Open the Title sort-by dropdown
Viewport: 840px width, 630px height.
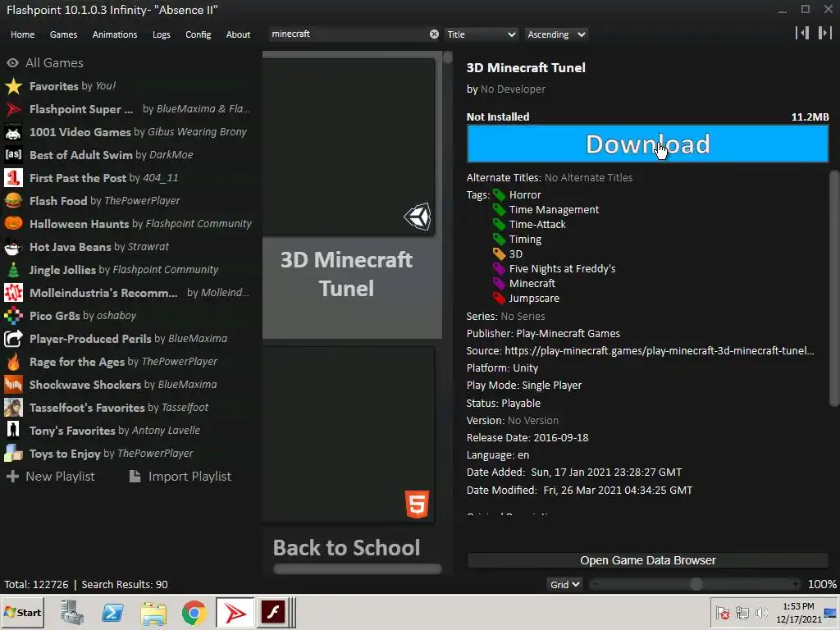(x=481, y=34)
